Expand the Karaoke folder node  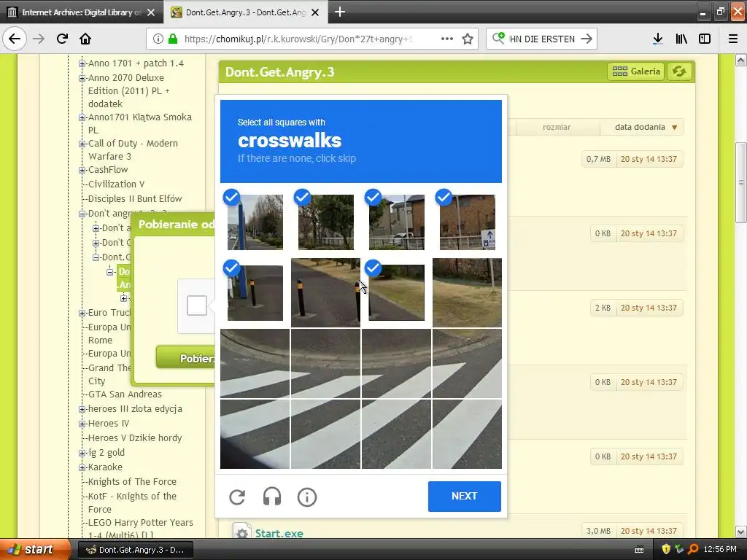tap(82, 467)
